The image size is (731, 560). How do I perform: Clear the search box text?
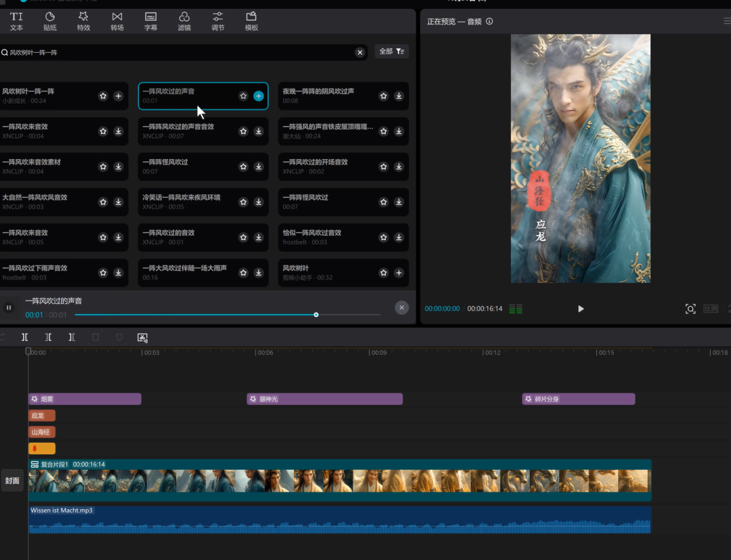[x=359, y=52]
